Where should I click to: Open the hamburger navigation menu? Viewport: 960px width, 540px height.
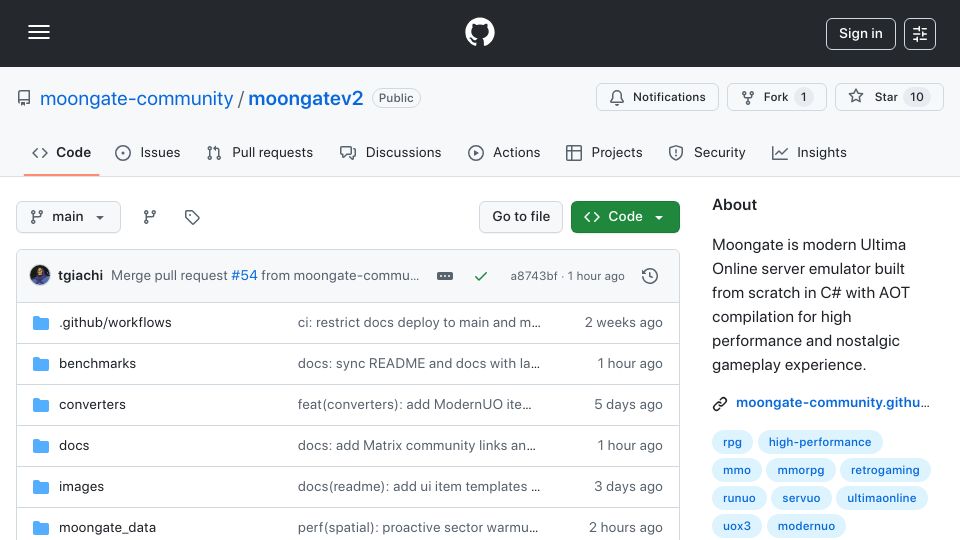pos(39,32)
